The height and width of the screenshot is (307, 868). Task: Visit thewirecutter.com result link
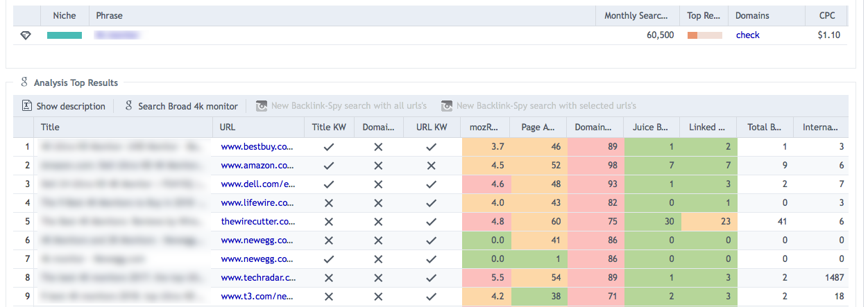(x=257, y=222)
